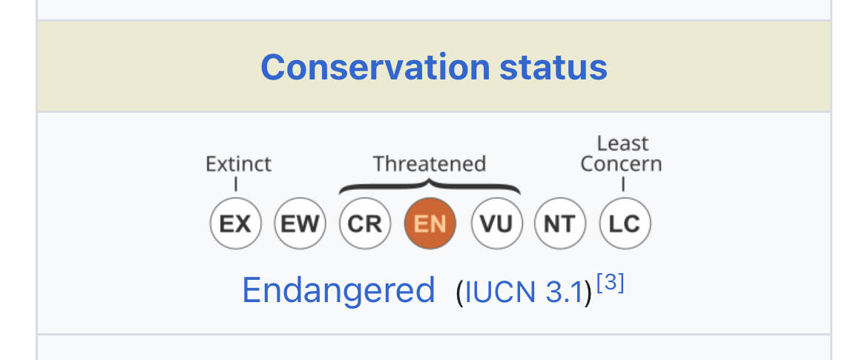Select the LC least concern circle
Screen dimensions: 868x360
pyautogui.click(x=625, y=223)
